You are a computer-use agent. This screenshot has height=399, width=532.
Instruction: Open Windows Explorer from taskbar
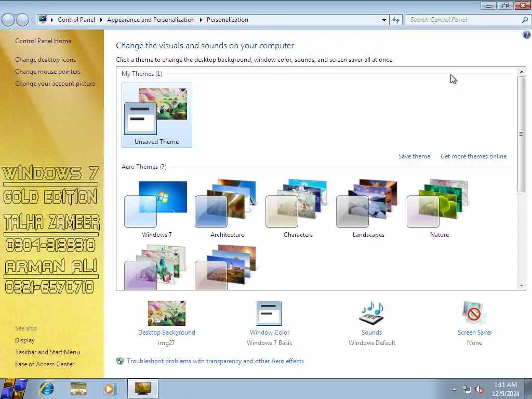click(78, 389)
